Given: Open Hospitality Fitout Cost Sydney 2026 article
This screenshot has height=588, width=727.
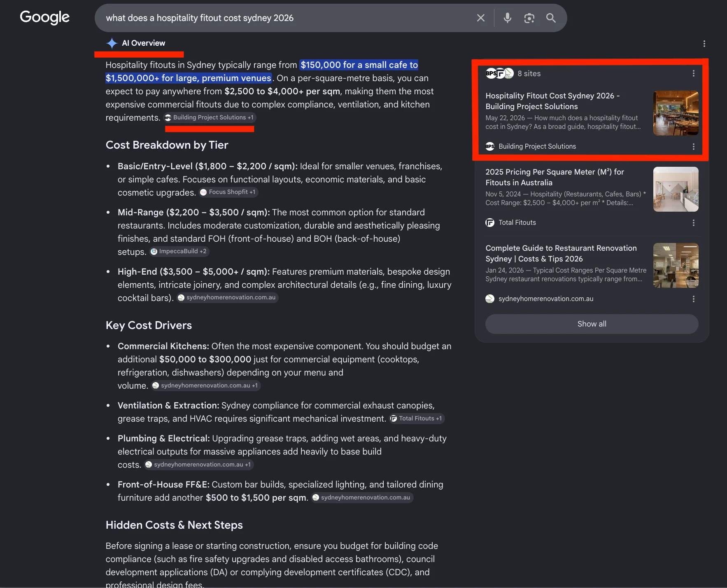Looking at the screenshot, I should pos(552,101).
